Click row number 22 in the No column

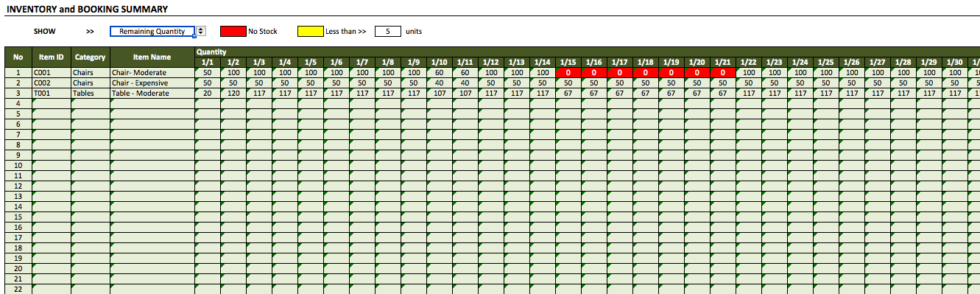[18, 290]
